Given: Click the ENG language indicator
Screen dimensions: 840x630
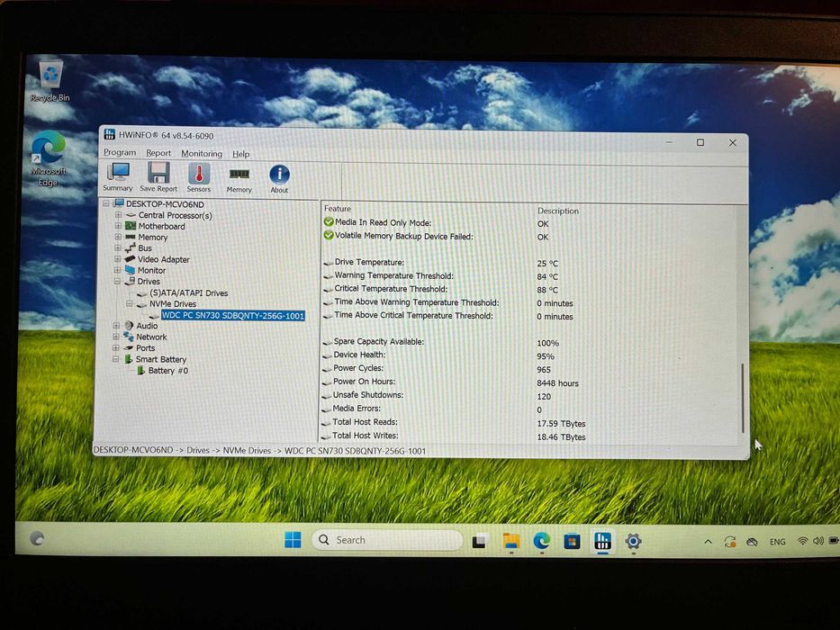Looking at the screenshot, I should [x=777, y=542].
